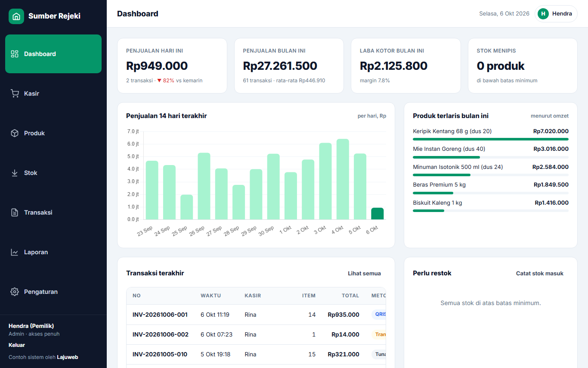588x368 pixels.
Task: Open the Kasir menu item
Action: (x=53, y=94)
